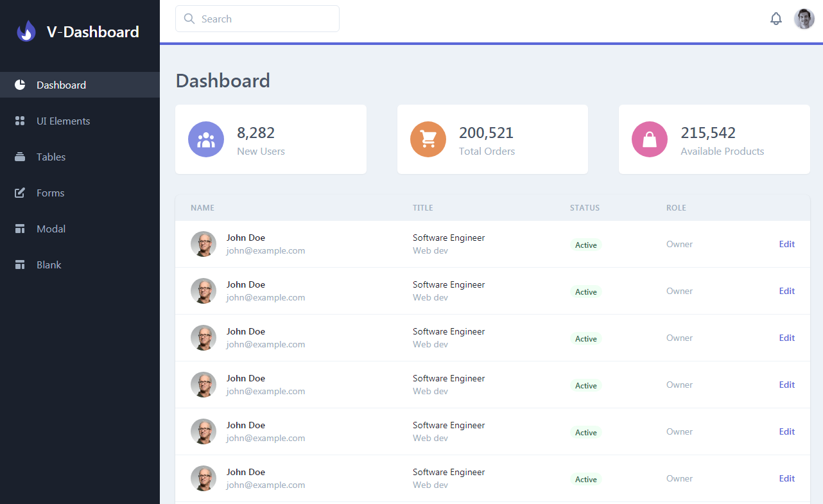The width and height of the screenshot is (823, 504).
Task: Click the UI Elements grid icon
Action: pos(20,121)
